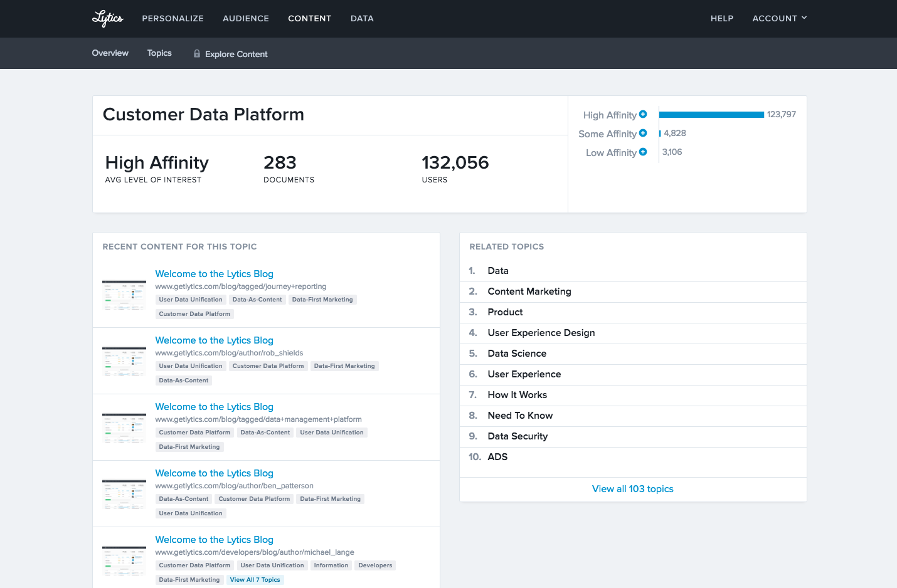This screenshot has width=897, height=588.
Task: Click User Data Unification tag on data+management+platform article
Action: [332, 433]
